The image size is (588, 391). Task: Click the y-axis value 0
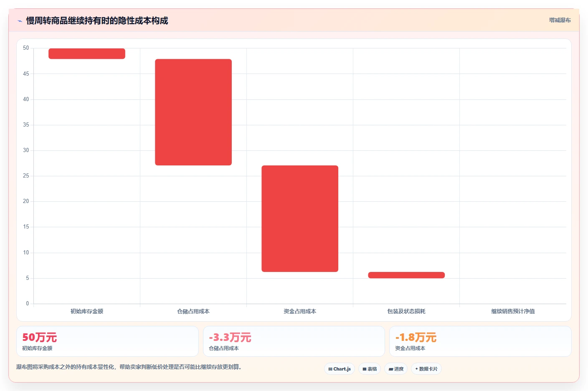tap(28, 304)
